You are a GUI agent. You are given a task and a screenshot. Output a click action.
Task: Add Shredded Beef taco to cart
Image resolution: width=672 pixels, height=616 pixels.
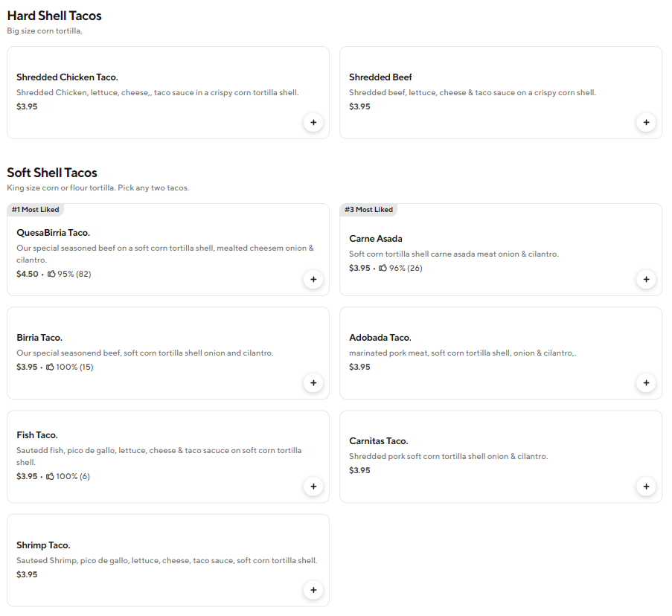[x=646, y=122]
